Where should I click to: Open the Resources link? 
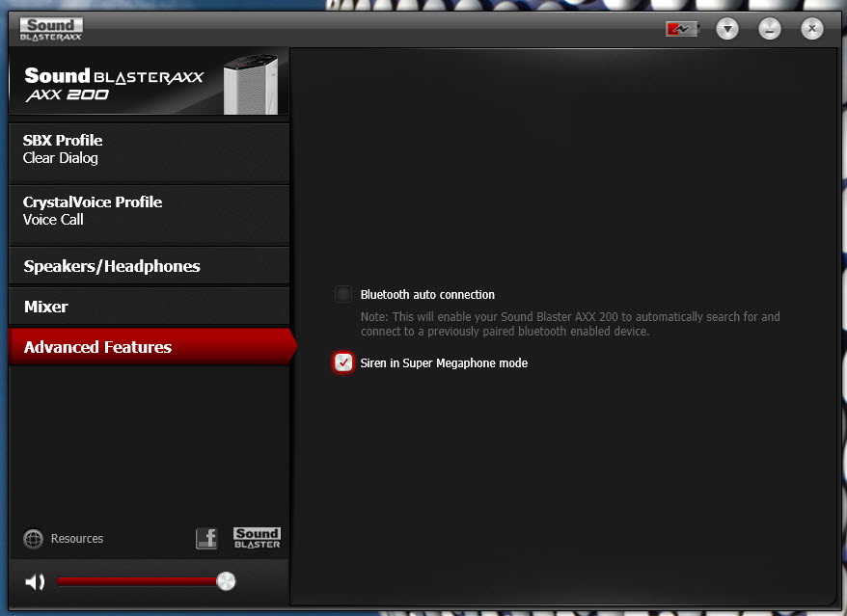point(77,538)
